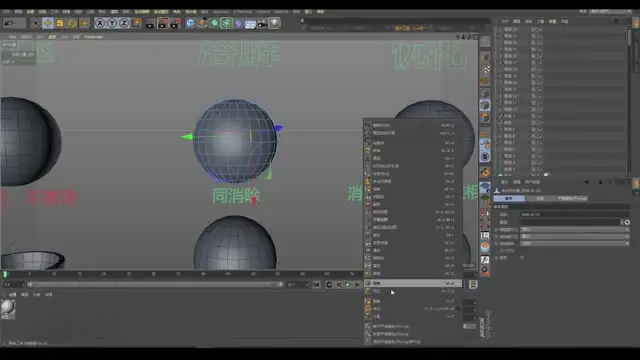Open the material manager Create menu
This screenshot has width=640, height=360.
(13, 294)
